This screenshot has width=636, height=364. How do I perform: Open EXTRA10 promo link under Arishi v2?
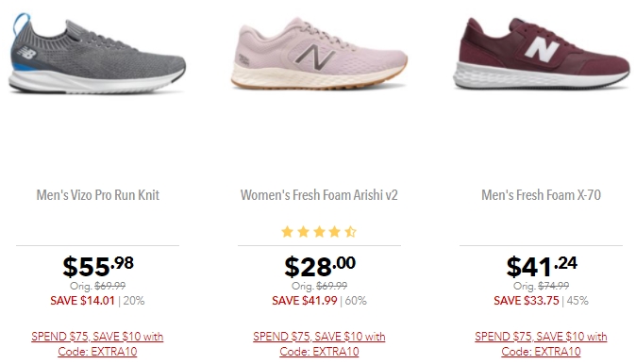[319, 344]
